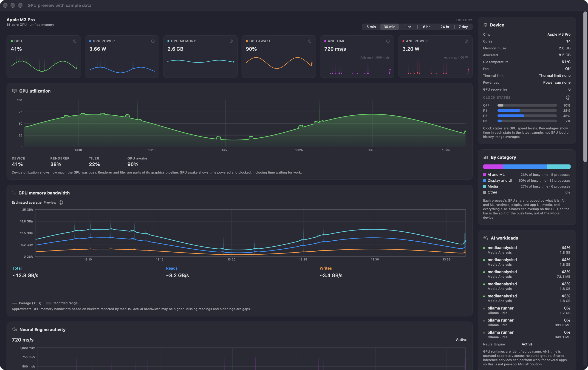Click the purple AI and ML bar segment
Viewport: 588px width, 370px height.
click(493, 167)
